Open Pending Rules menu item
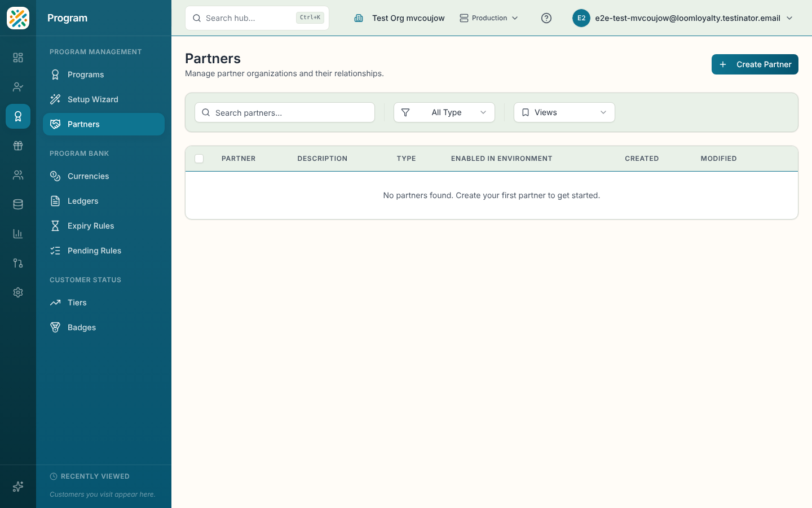The width and height of the screenshot is (812, 508). tap(104, 251)
